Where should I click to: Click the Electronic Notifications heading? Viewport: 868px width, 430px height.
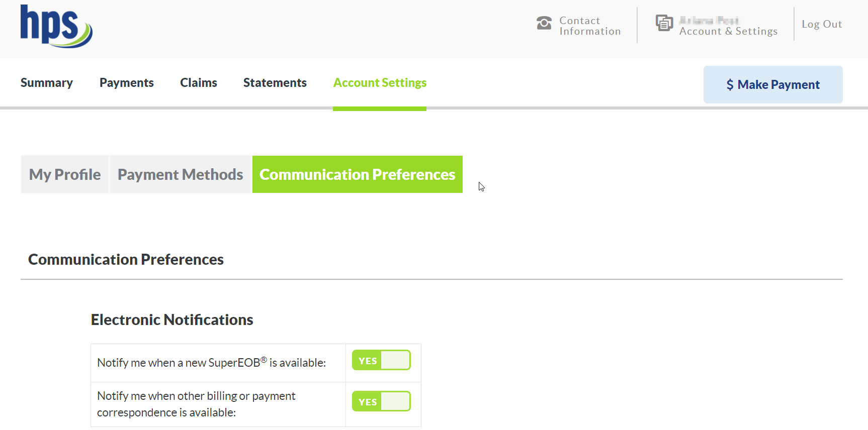pyautogui.click(x=172, y=320)
